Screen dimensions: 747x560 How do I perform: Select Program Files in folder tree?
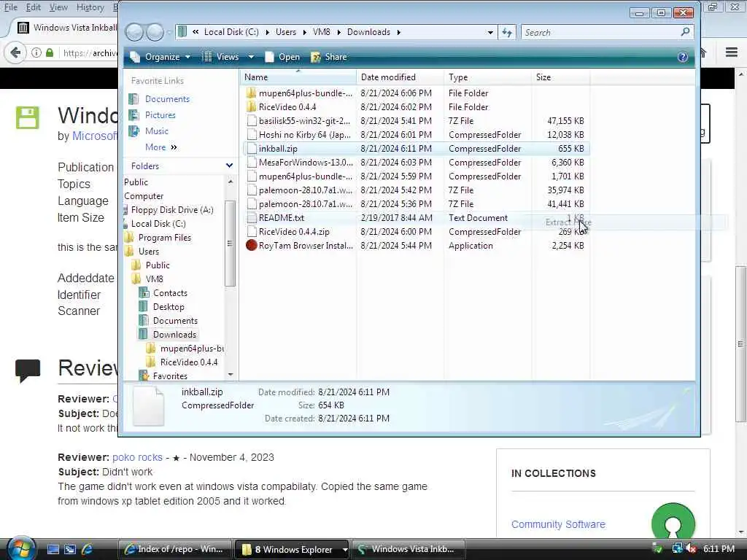tap(164, 238)
